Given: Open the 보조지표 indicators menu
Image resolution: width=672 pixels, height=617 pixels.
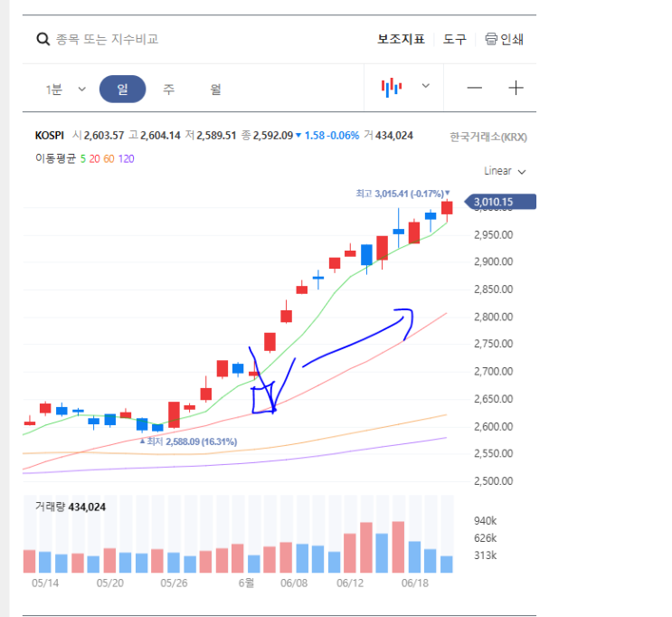Looking at the screenshot, I should tap(402, 40).
